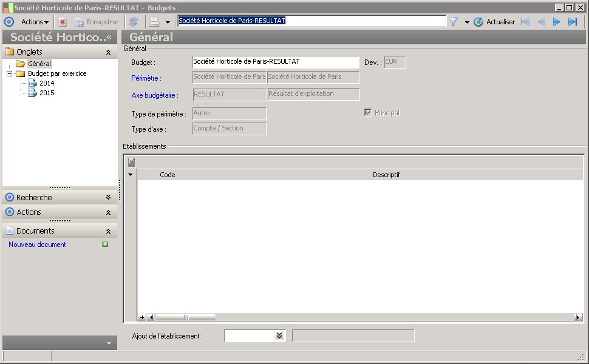The image size is (589, 364).
Task: Collapse the Documents section
Action: pyautogui.click(x=108, y=231)
